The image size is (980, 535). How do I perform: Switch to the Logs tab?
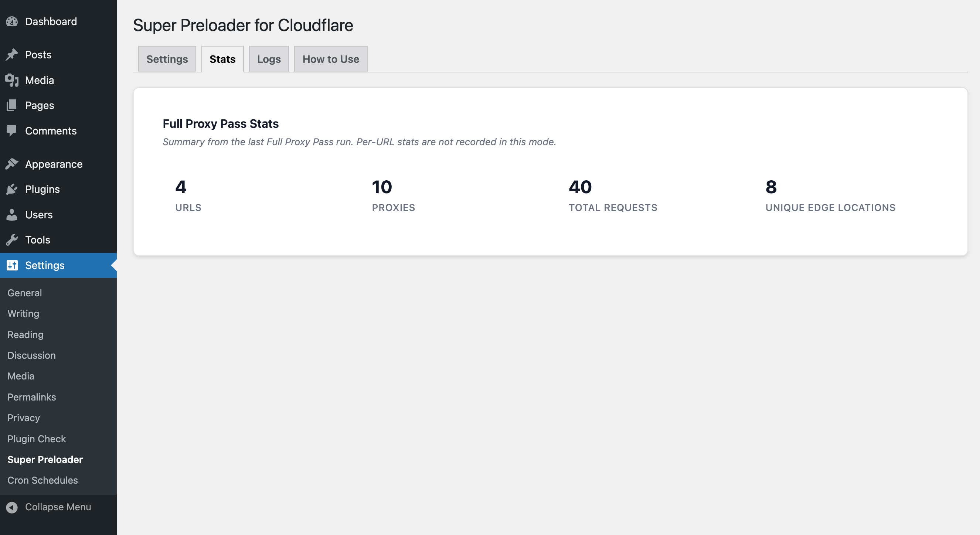pos(269,59)
